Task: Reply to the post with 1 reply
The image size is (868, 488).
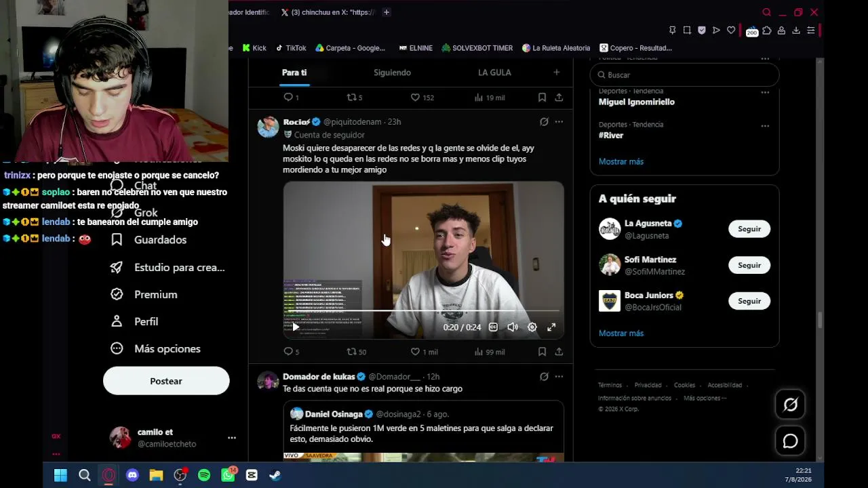Action: [291, 98]
